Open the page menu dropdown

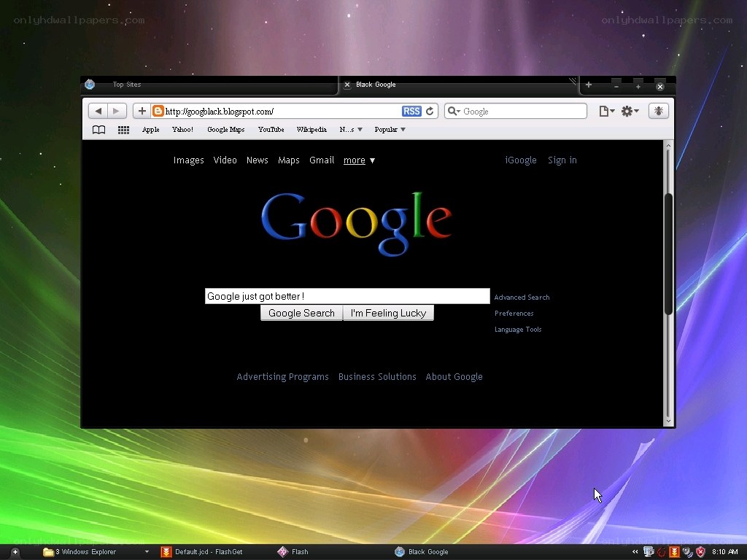tap(606, 111)
